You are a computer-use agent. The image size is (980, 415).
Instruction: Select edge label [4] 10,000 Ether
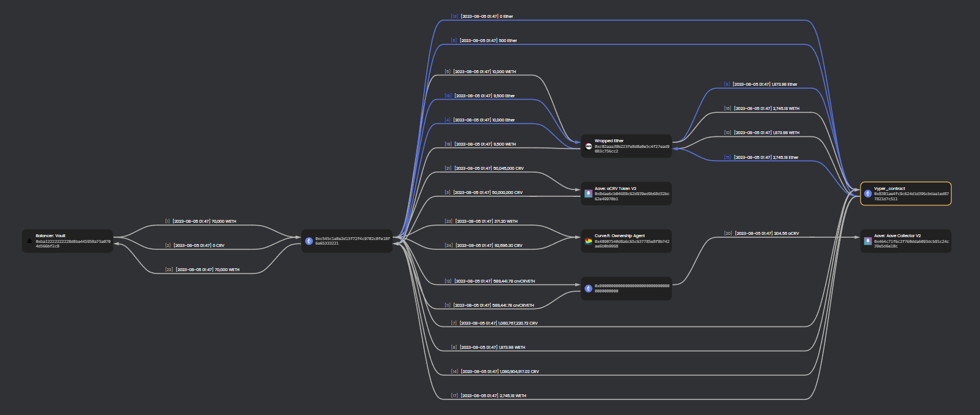(480, 120)
